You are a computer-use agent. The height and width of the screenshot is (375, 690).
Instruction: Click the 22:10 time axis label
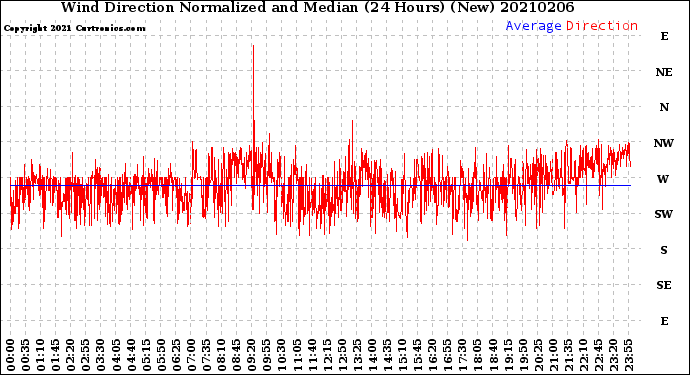tap(583, 355)
